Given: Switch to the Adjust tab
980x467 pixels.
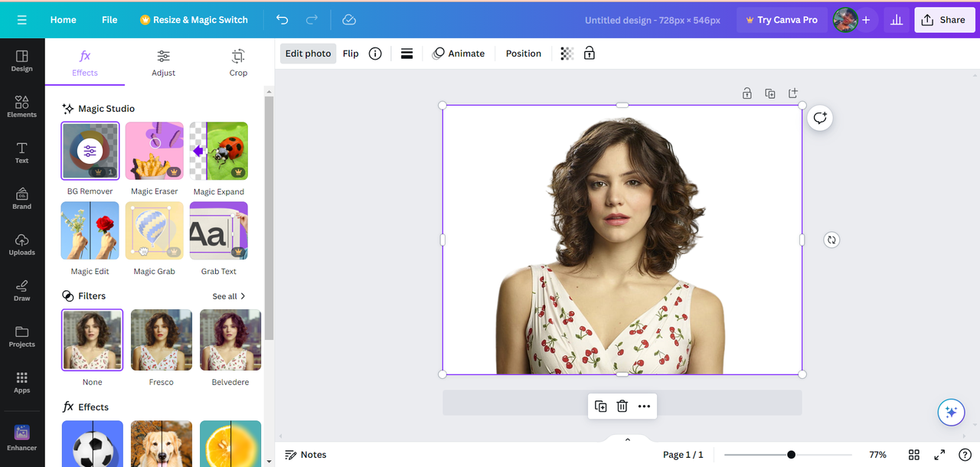Looking at the screenshot, I should point(163,63).
